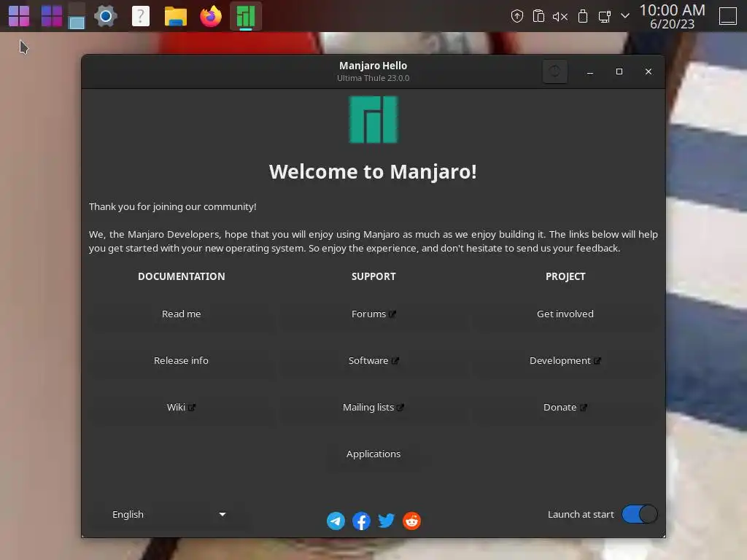
Task: Click the Applications button
Action: tap(373, 454)
